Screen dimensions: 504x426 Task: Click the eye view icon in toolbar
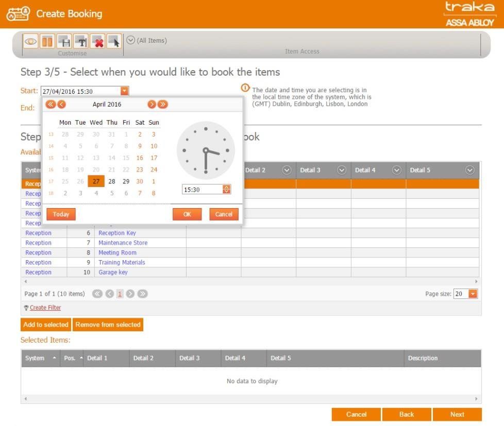click(30, 41)
